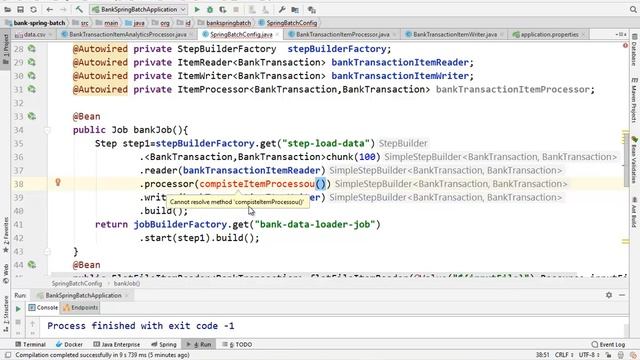Click the Stop square in the toolbar
The width and height of the screenshot is (640, 360).
(x=236, y=9)
